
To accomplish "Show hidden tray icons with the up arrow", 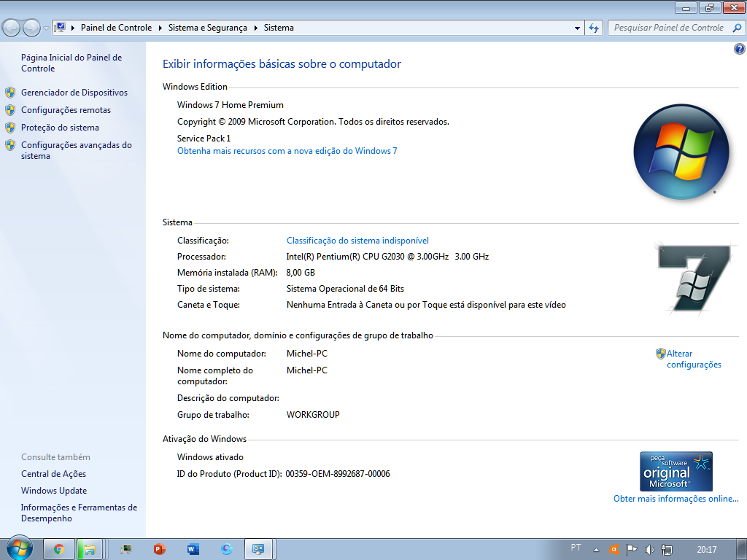I will (x=595, y=550).
